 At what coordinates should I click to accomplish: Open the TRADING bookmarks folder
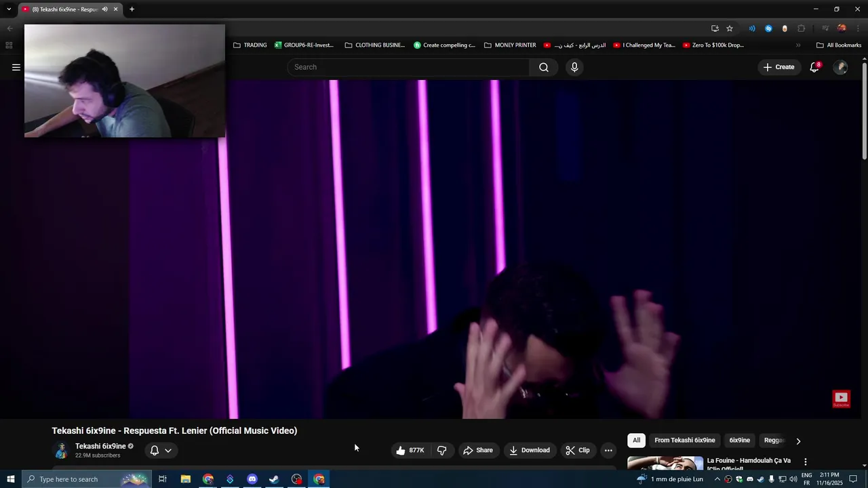pos(250,45)
